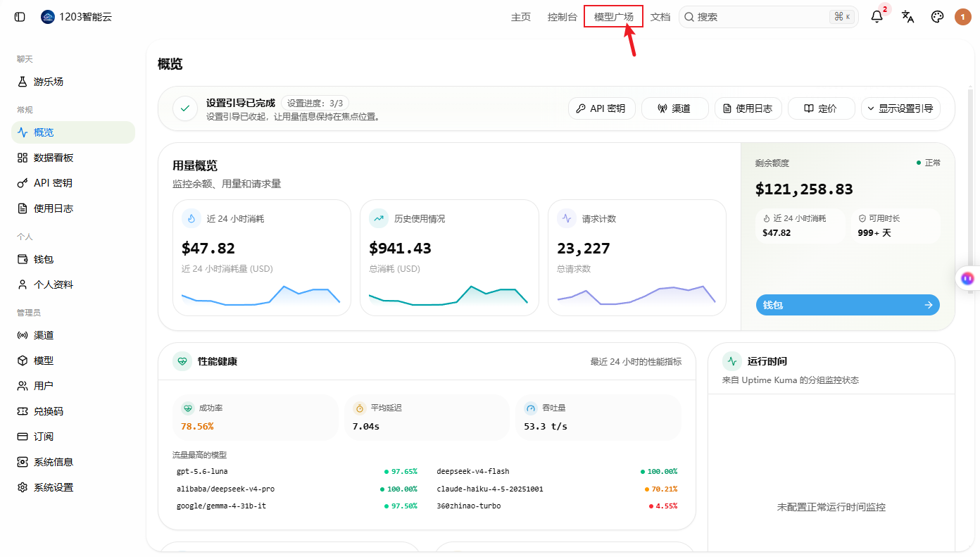Viewport: 980px width, 557px height.
Task: Open the API 密钥 shortcut button
Action: click(x=602, y=108)
